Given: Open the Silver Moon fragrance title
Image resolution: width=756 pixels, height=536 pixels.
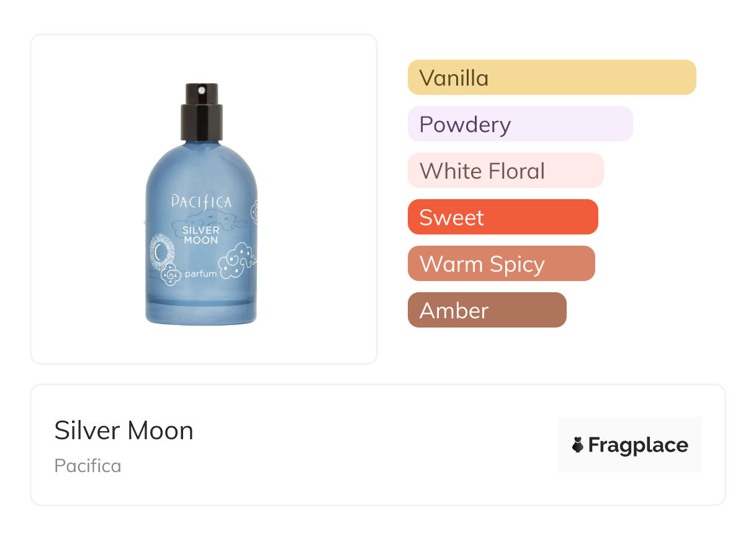Looking at the screenshot, I should [124, 431].
